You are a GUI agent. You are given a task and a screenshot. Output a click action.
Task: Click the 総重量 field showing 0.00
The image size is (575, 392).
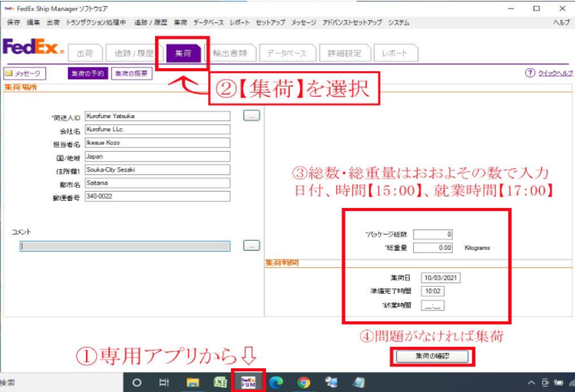click(x=433, y=248)
